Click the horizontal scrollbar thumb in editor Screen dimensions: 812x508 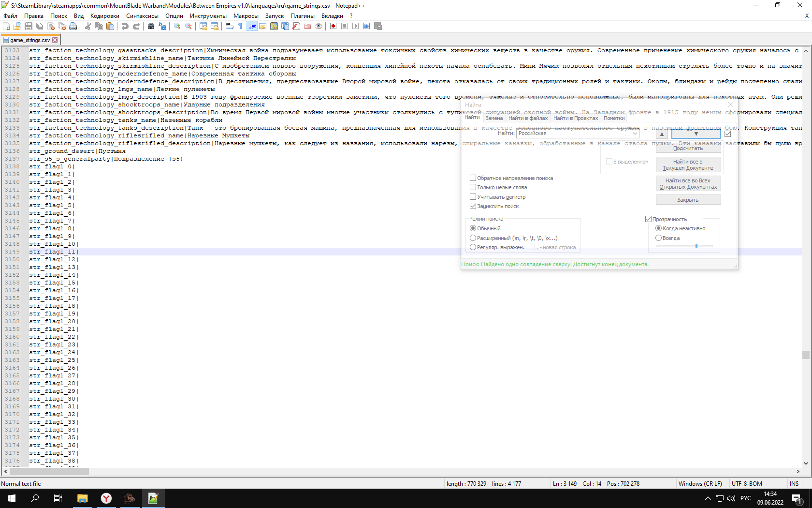pos(49,471)
